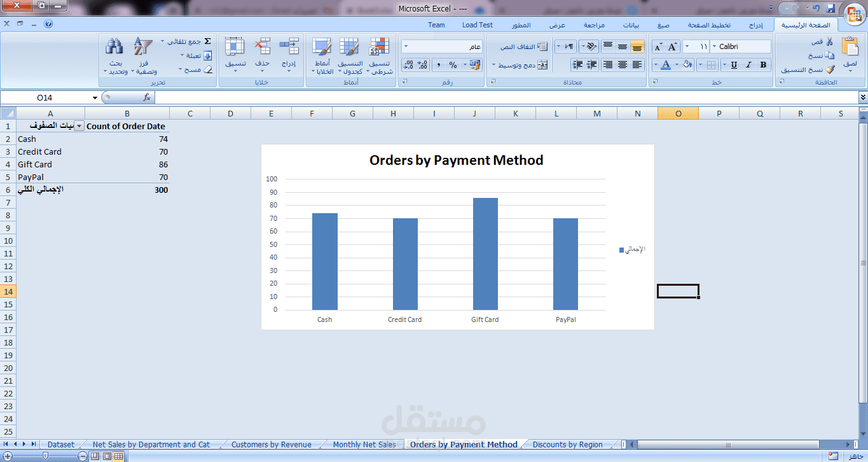Viewport: 868px width, 462px height.
Task: Increase font size with the large A icon
Action: click(673, 46)
